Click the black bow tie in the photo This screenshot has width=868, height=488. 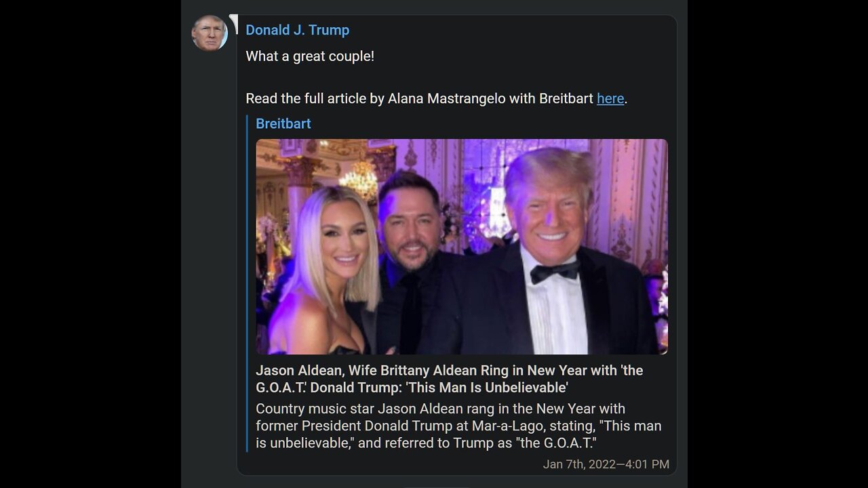click(x=555, y=272)
